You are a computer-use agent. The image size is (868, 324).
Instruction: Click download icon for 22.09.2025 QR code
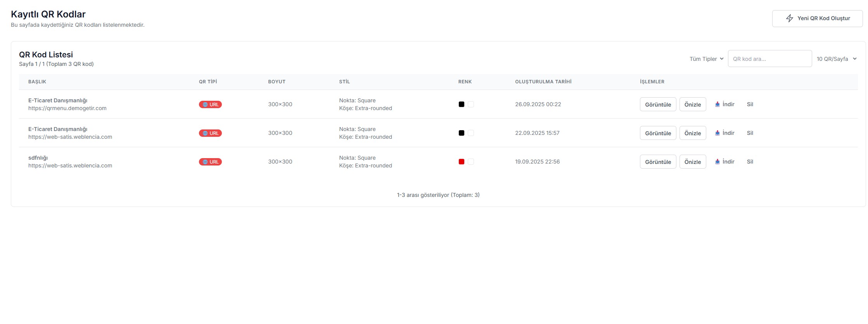tap(717, 133)
